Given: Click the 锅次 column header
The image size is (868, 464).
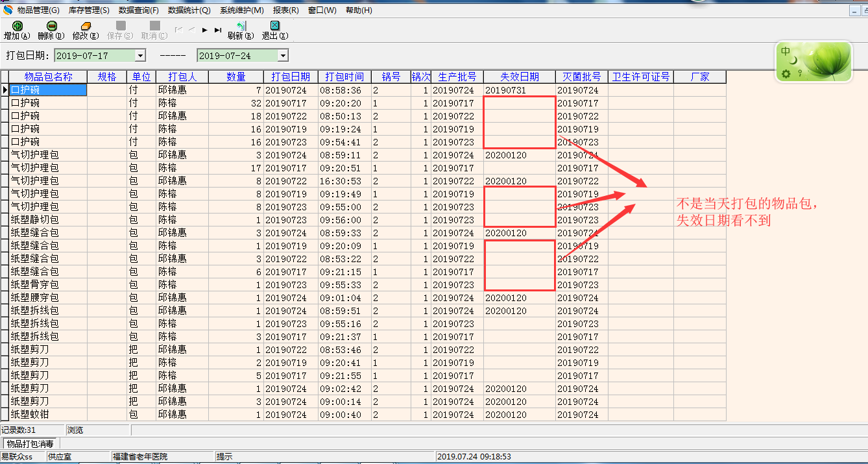Looking at the screenshot, I should click(420, 77).
